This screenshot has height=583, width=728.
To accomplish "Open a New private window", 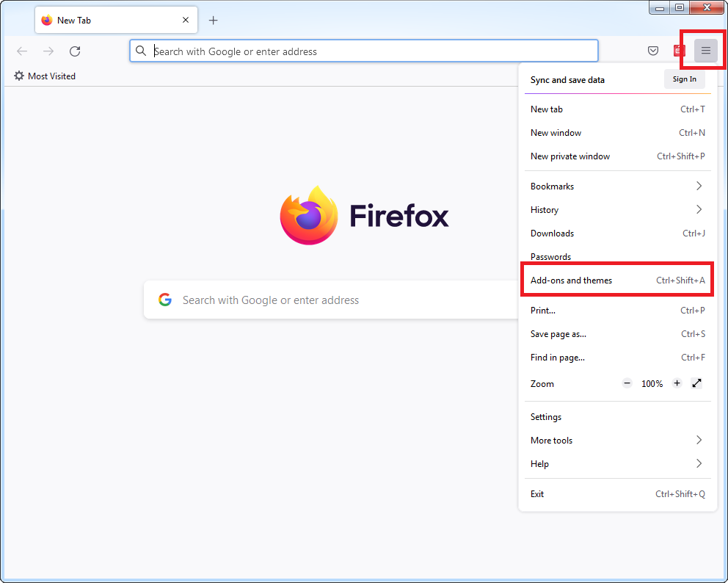I will (617, 156).
